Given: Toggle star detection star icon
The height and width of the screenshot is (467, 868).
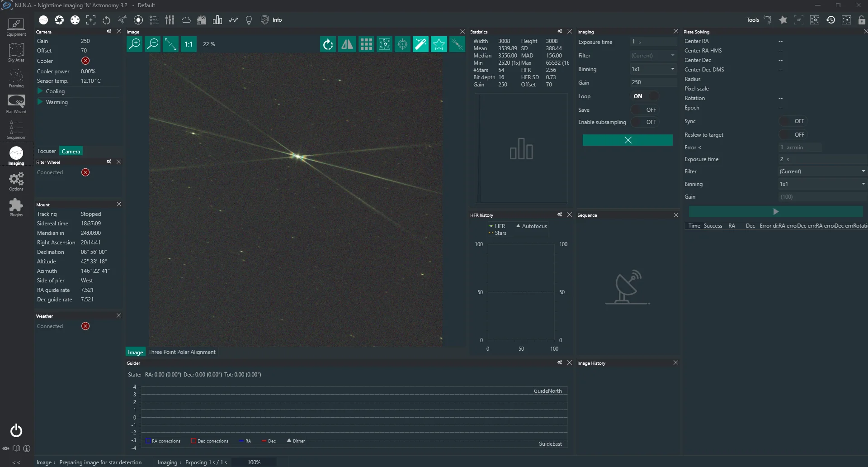Looking at the screenshot, I should [439, 44].
